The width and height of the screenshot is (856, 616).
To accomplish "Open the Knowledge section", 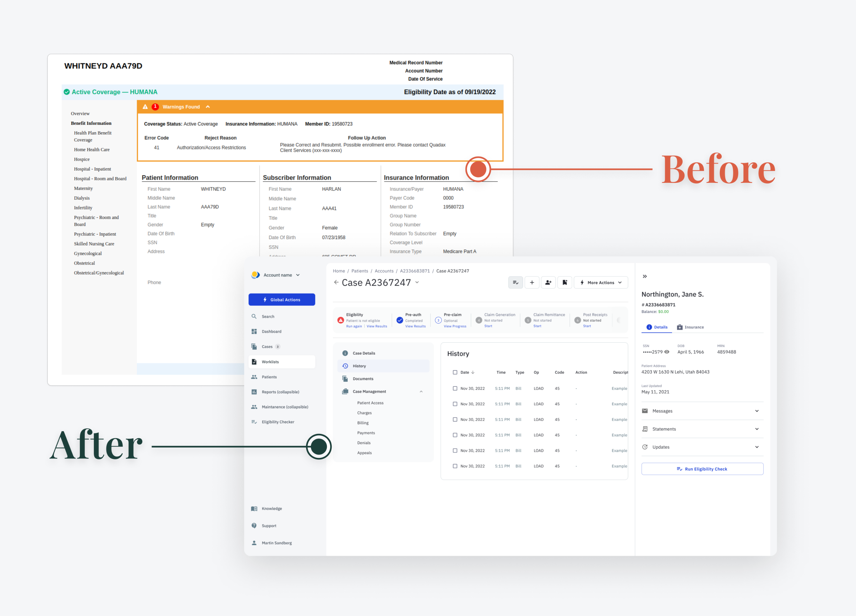I will [272, 508].
